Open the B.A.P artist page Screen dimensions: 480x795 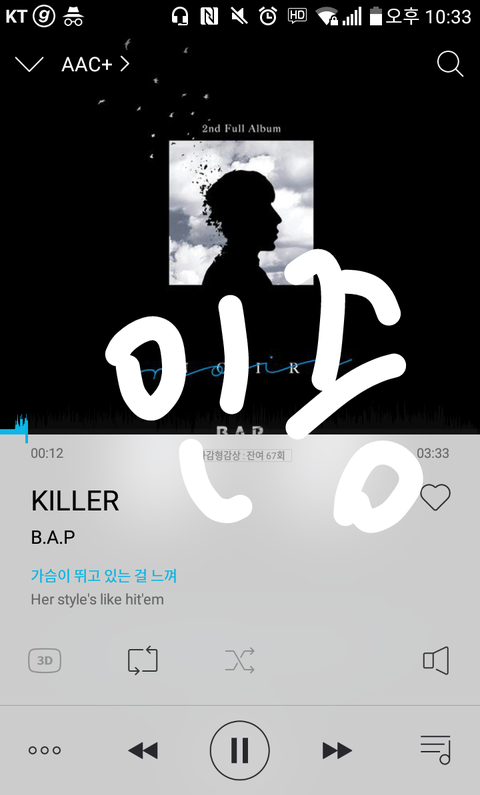(53, 537)
